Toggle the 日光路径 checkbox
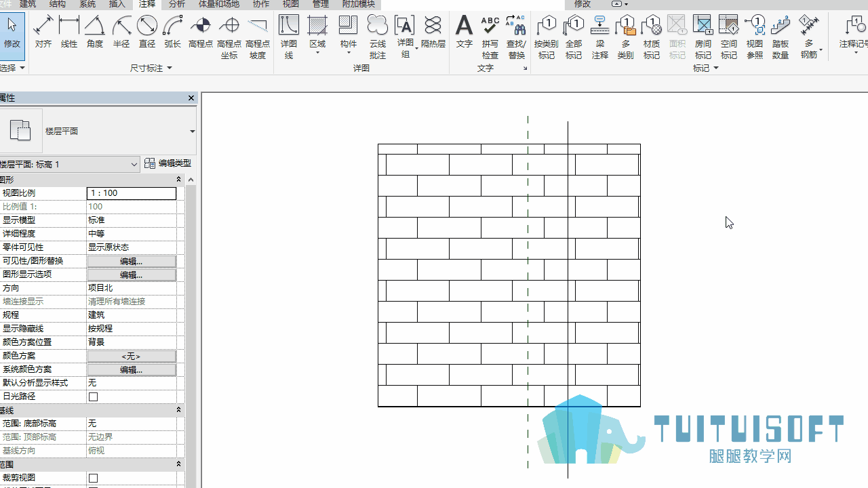868x488 pixels. 94,396
